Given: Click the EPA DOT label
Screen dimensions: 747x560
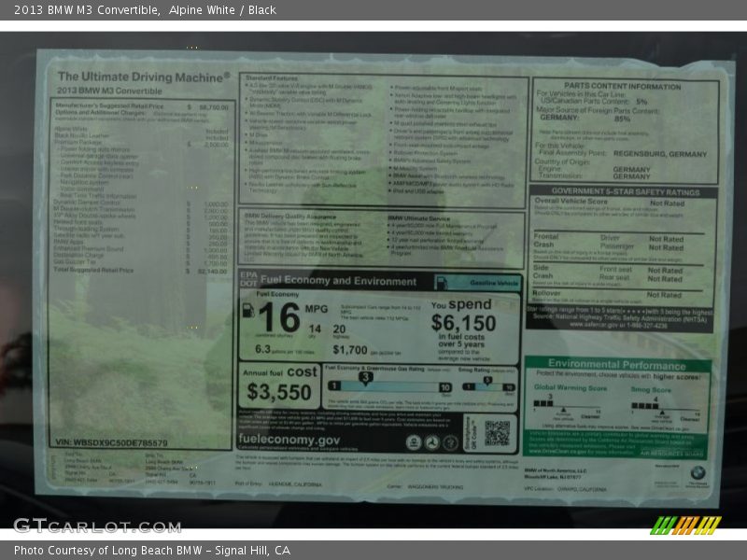Looking at the screenshot, I should [x=248, y=279].
